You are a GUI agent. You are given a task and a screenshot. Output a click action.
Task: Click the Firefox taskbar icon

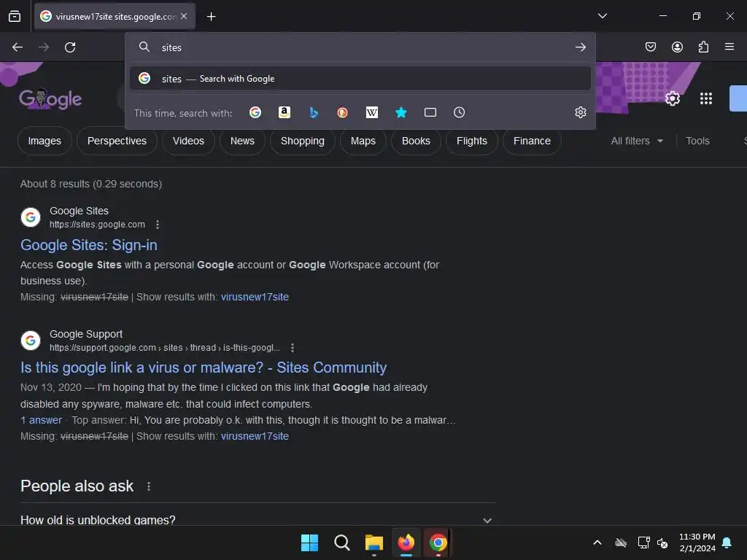[x=406, y=542]
